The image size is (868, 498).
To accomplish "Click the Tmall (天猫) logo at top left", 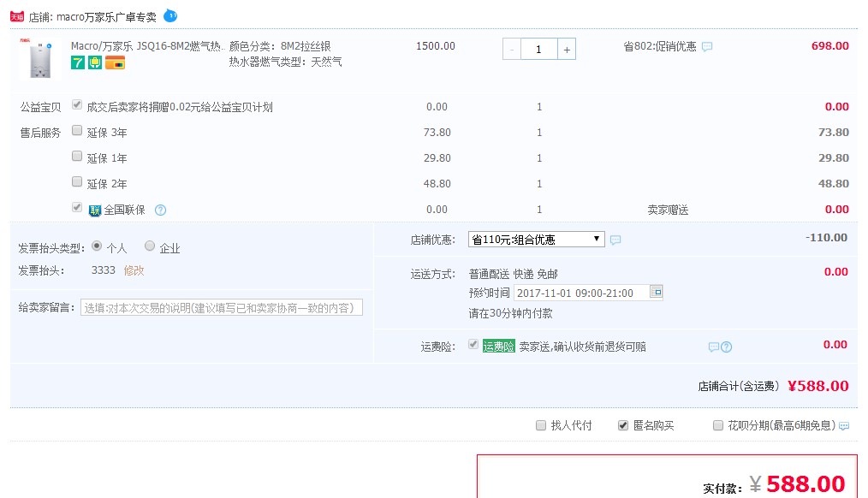I will pyautogui.click(x=16, y=15).
